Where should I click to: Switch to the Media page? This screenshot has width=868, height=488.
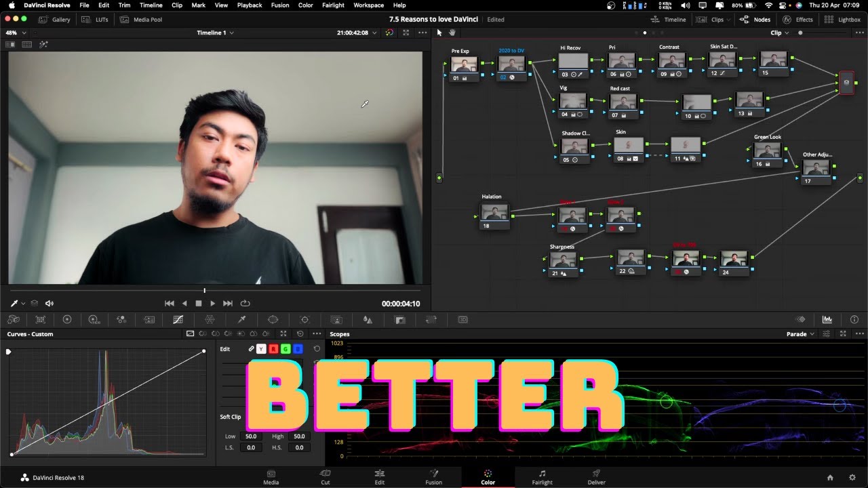pos(271,477)
